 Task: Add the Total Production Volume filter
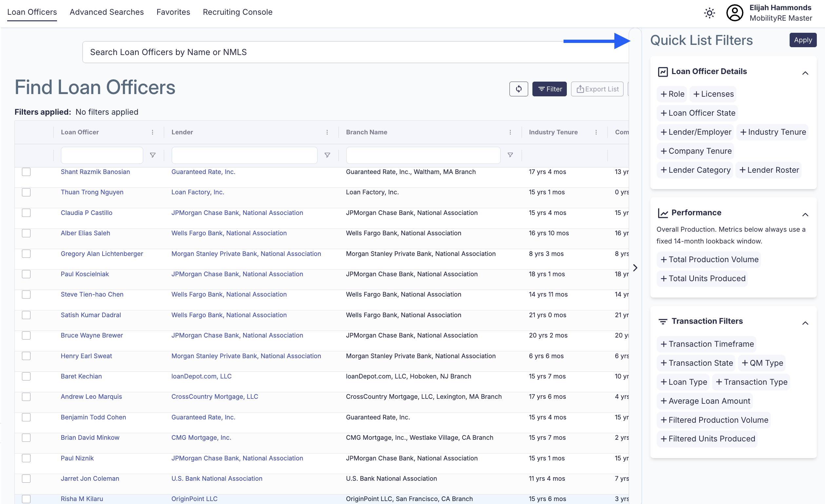point(709,260)
